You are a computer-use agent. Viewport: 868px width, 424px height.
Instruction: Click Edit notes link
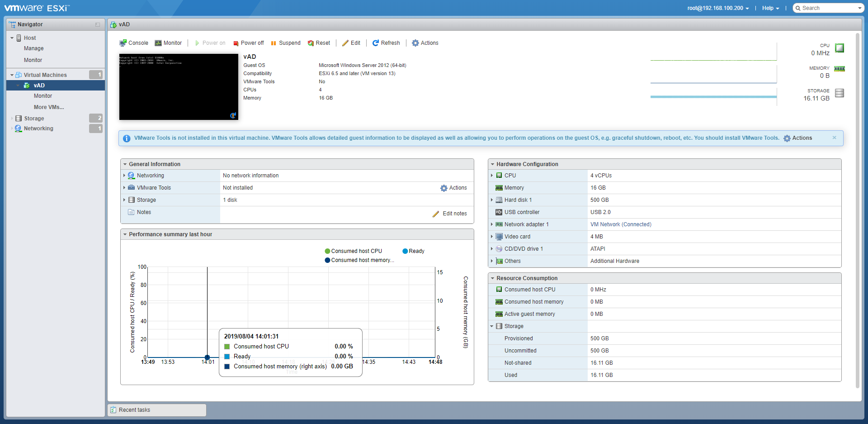(450, 214)
